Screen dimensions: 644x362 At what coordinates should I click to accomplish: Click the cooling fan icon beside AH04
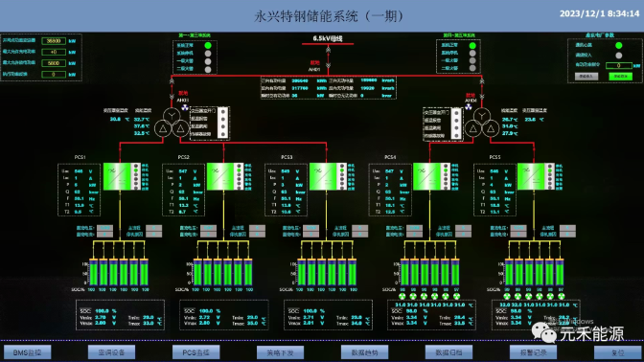[x=469, y=107]
